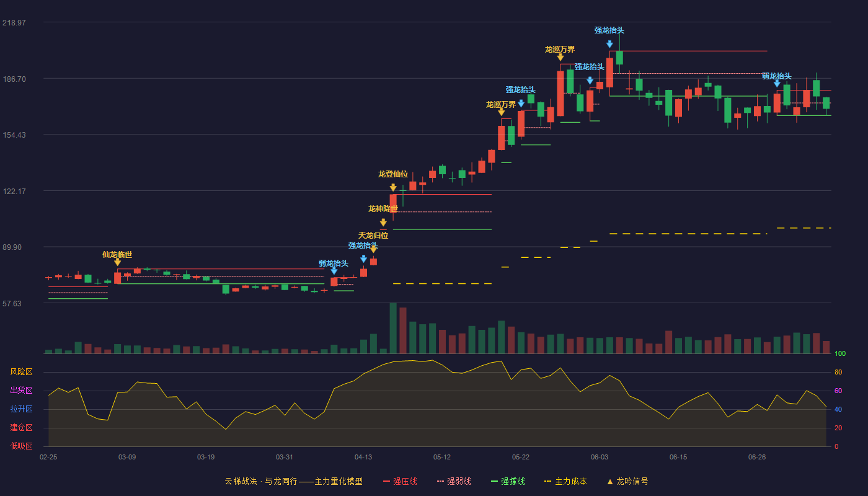The height and width of the screenshot is (496, 868).
Task: Click the 06-15 date label
Action: tap(678, 457)
